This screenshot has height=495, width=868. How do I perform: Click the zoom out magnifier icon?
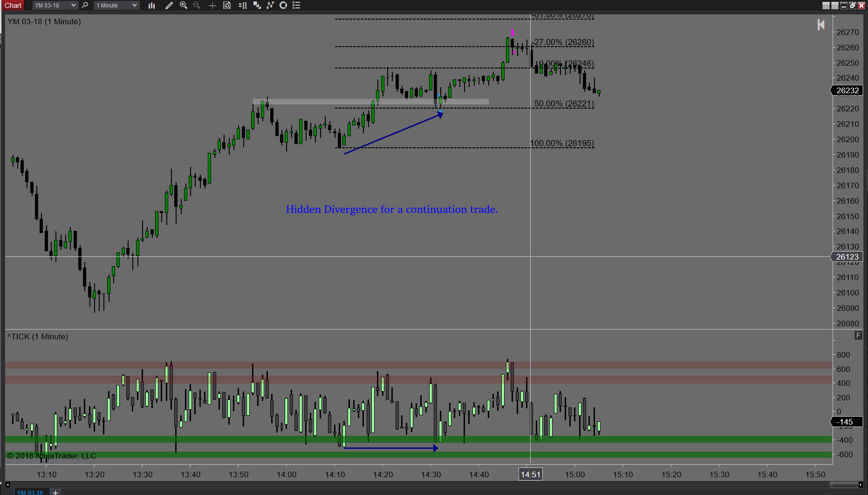pyautogui.click(x=197, y=5)
